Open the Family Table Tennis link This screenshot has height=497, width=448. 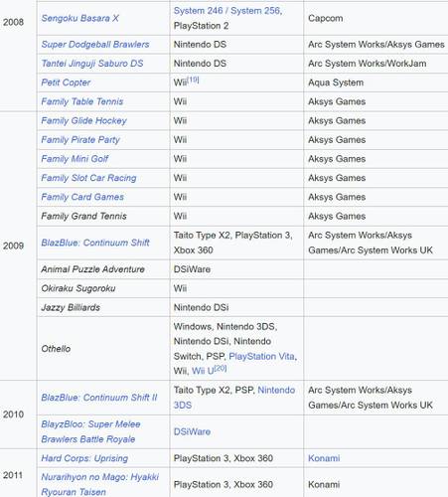coord(82,101)
